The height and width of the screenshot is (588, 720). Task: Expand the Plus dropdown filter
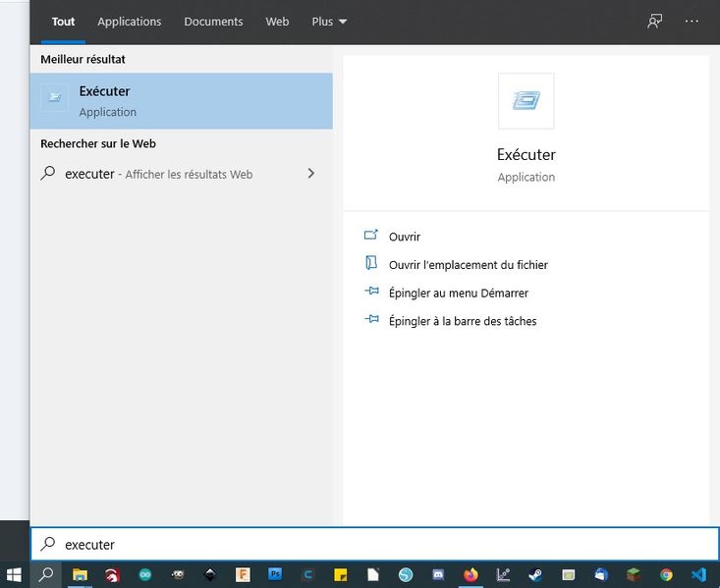pos(329,22)
